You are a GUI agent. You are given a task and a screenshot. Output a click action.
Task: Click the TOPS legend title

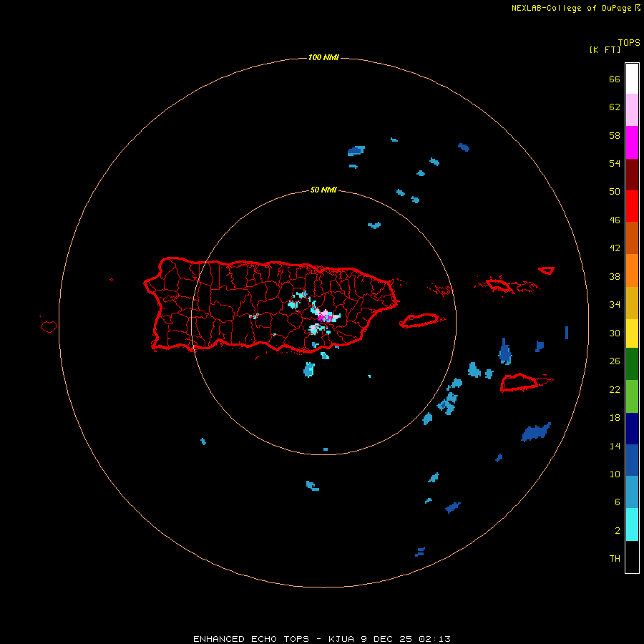629,42
